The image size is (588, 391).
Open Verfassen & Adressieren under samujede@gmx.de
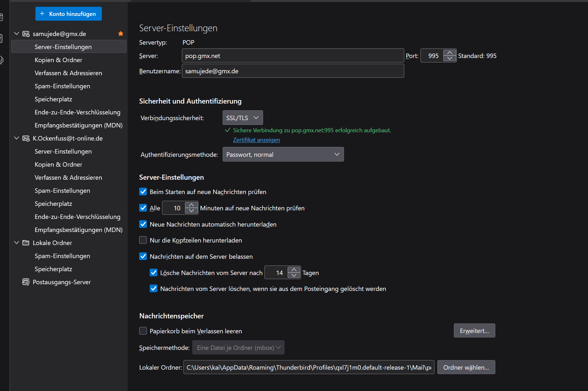(x=68, y=73)
